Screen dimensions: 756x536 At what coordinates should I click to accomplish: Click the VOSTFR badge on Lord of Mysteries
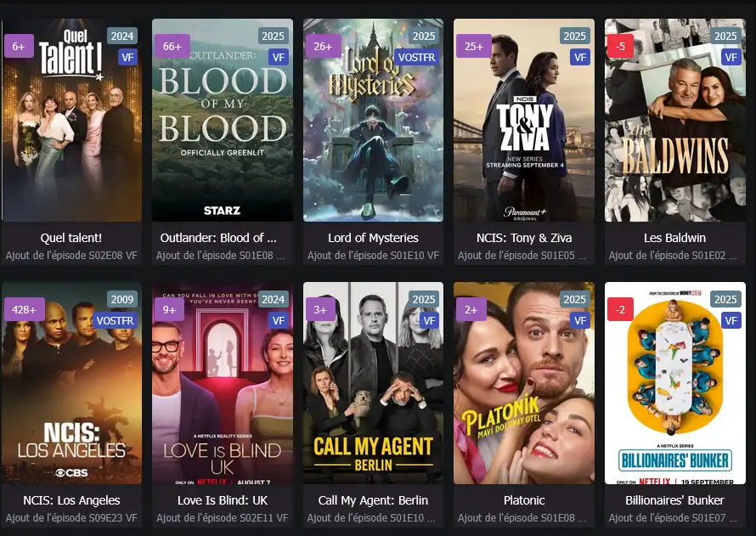416,58
